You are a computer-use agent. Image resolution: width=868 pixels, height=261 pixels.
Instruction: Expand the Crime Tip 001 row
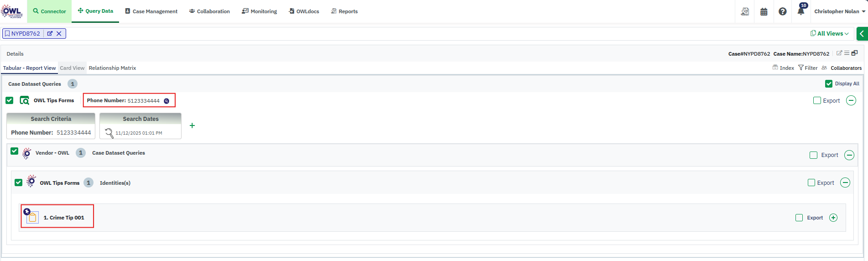tap(833, 218)
